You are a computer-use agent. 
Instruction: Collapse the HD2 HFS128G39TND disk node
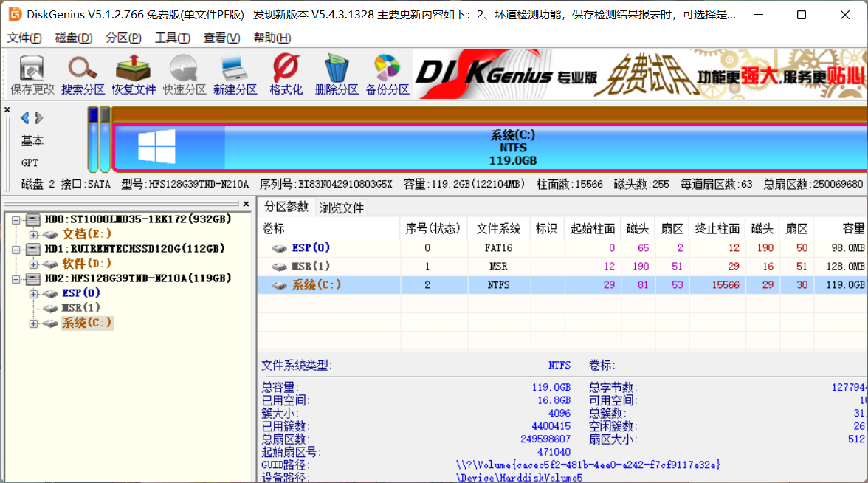(16, 278)
